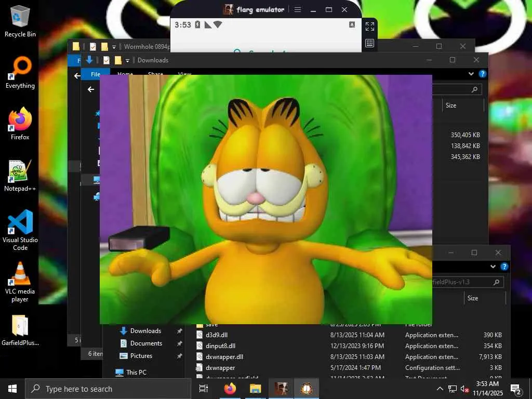Select the GarfieldPlus zip file on desktop
532x399 pixels.
click(20, 330)
